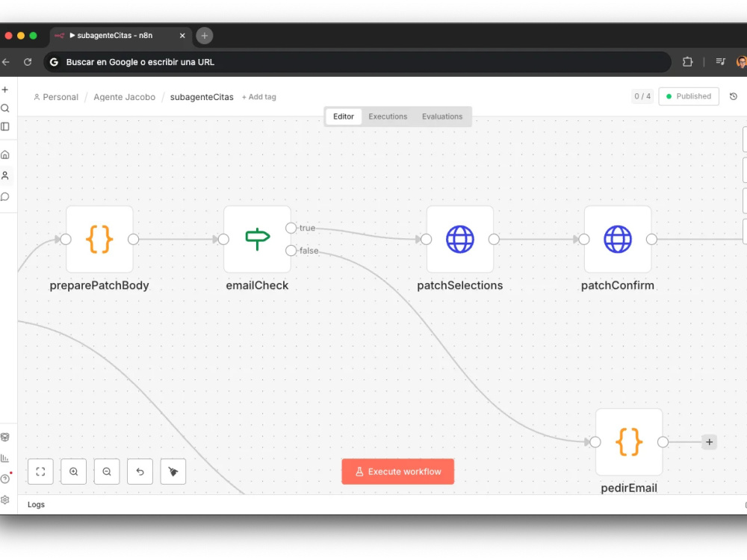Select the subagenteCitas - n8n browser tab
The image size is (747, 560).
click(121, 36)
